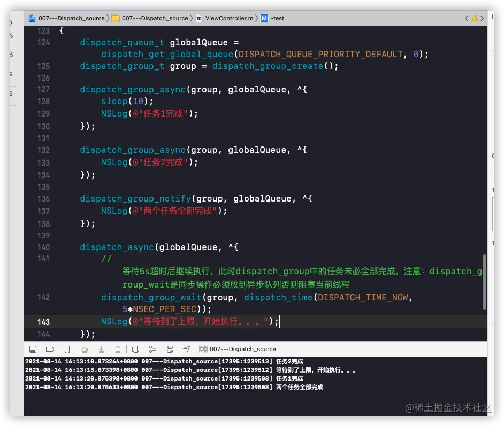Click line number 143 in the gutter

coord(43,322)
